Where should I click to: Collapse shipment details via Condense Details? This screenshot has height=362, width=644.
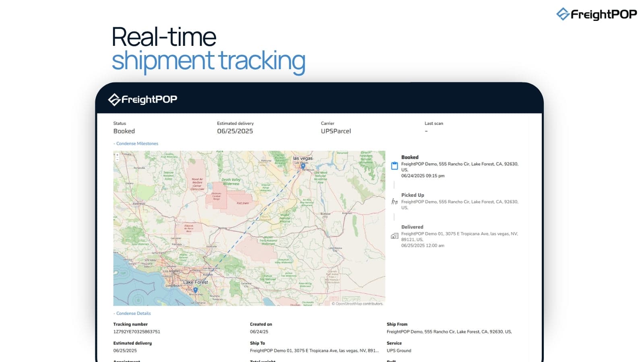[132, 313]
